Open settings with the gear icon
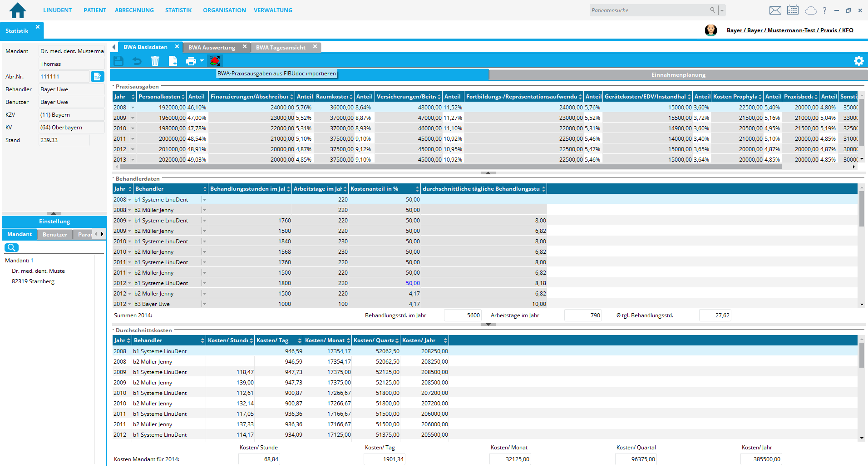Image resolution: width=868 pixels, height=468 pixels. pyautogui.click(x=858, y=61)
